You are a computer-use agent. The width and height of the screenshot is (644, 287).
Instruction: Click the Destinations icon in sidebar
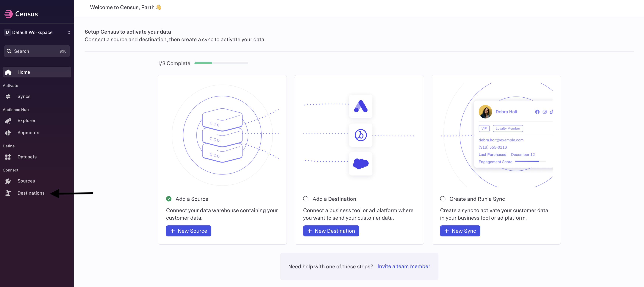pos(8,193)
